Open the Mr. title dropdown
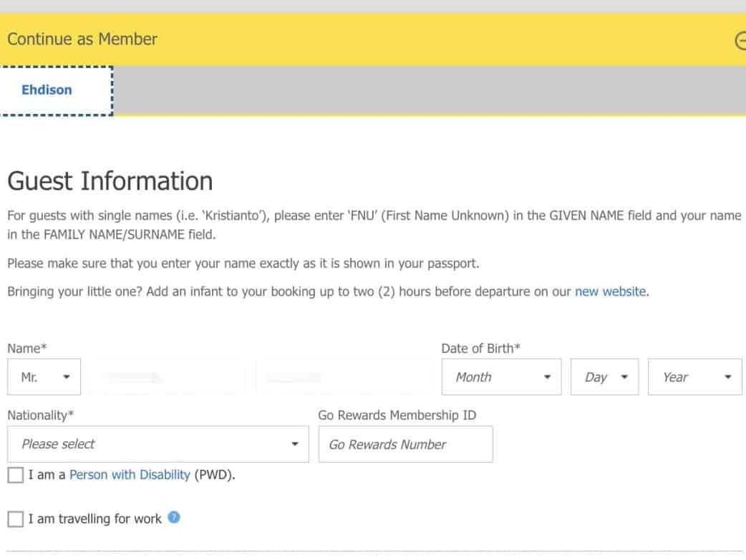Image resolution: width=746 pixels, height=560 pixels. (44, 377)
